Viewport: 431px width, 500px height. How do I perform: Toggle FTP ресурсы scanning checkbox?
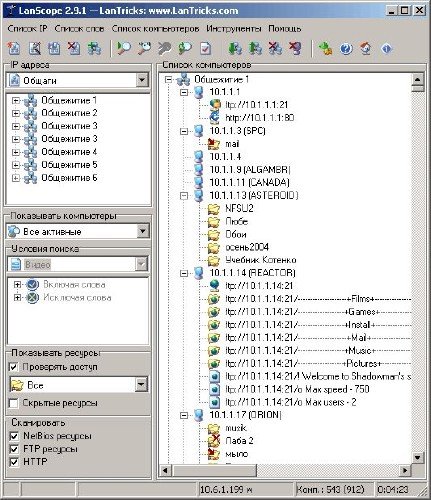tap(14, 449)
